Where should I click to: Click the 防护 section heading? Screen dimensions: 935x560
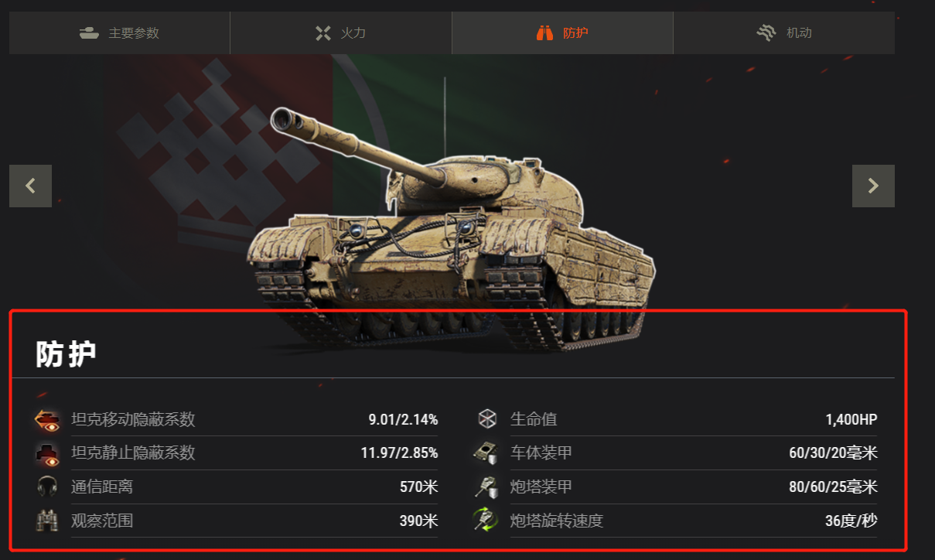click(x=66, y=354)
